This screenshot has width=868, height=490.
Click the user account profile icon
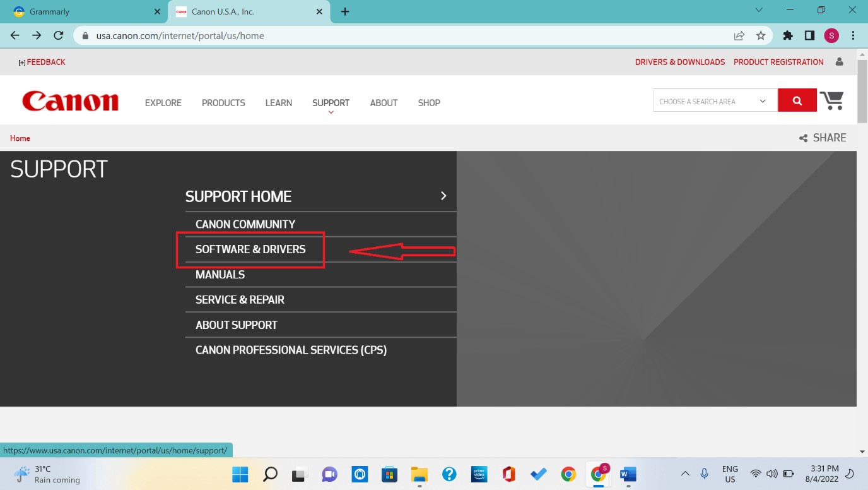(x=839, y=62)
